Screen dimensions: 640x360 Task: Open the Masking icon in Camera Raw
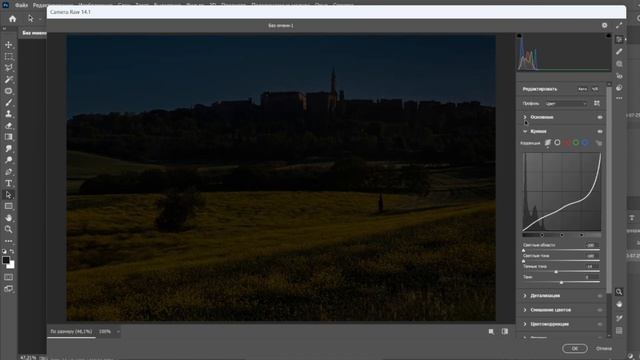pyautogui.click(x=619, y=64)
